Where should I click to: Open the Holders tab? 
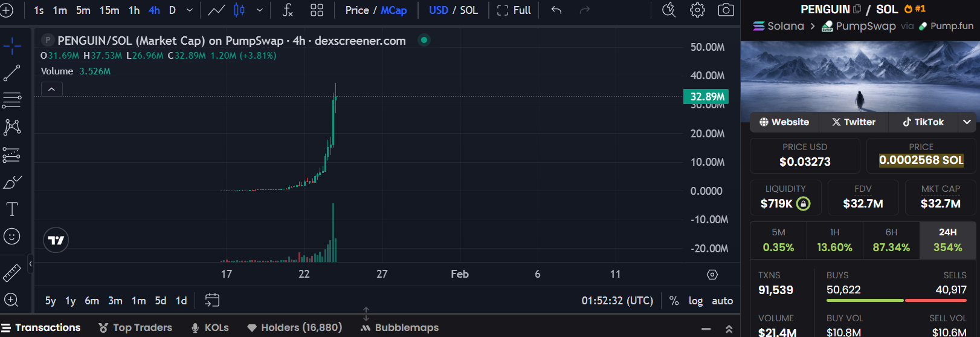click(295, 327)
